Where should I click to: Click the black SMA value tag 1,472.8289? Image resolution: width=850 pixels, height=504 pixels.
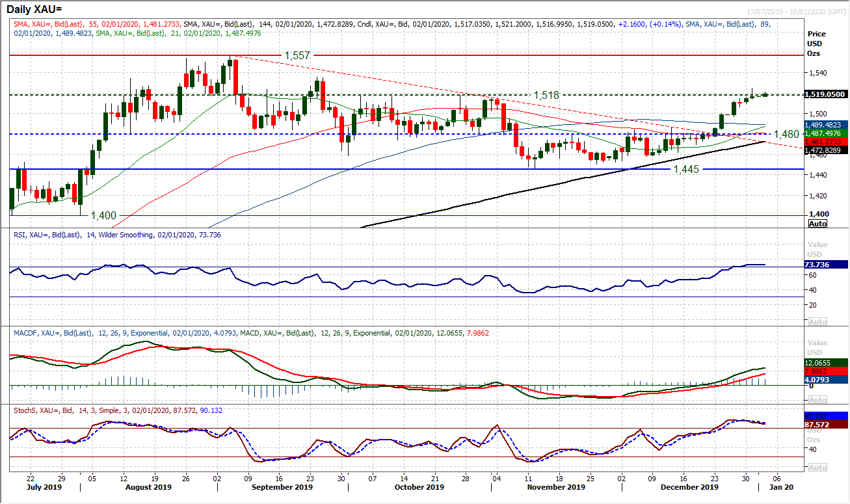pyautogui.click(x=825, y=150)
